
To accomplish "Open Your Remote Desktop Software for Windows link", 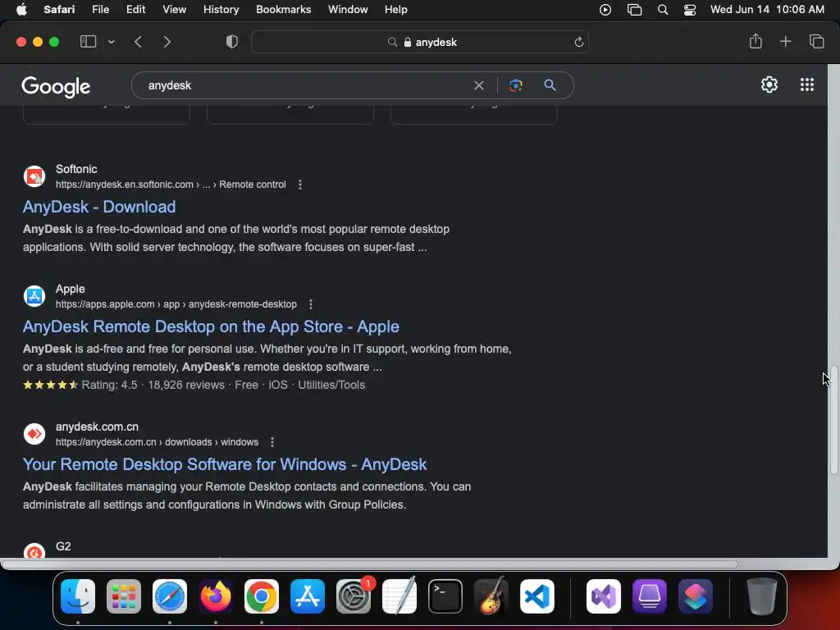I will (x=225, y=464).
